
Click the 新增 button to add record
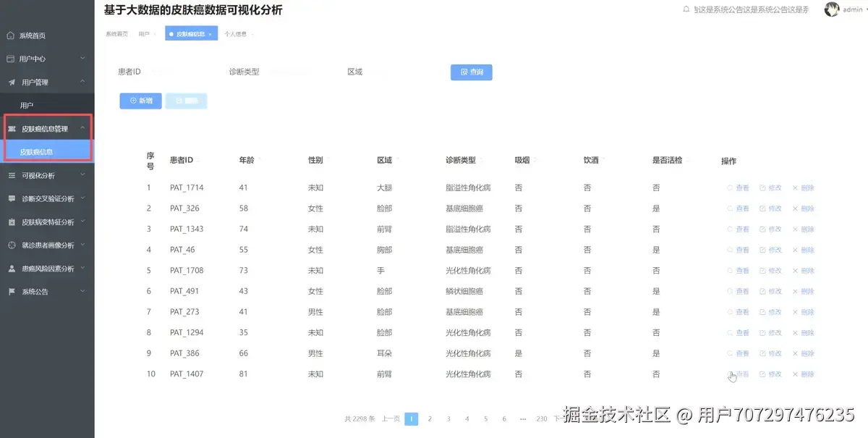click(x=140, y=101)
